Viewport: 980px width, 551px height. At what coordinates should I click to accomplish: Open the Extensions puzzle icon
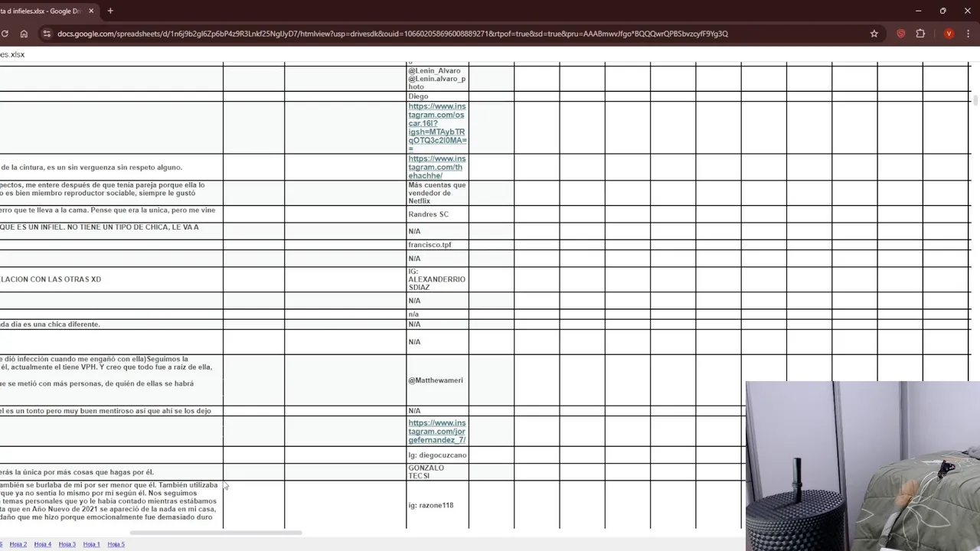coord(920,34)
